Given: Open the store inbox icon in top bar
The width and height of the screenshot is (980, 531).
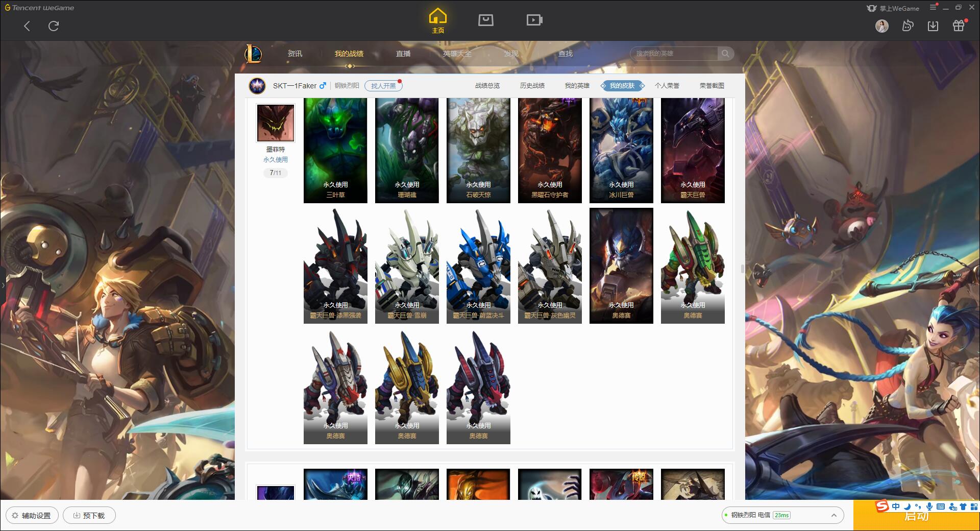Looking at the screenshot, I should point(485,20).
